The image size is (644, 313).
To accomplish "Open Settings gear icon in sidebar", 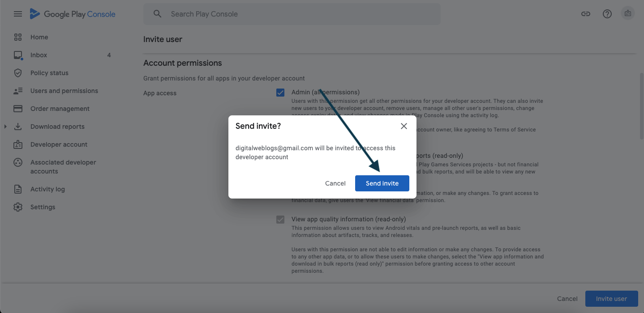I will (18, 207).
